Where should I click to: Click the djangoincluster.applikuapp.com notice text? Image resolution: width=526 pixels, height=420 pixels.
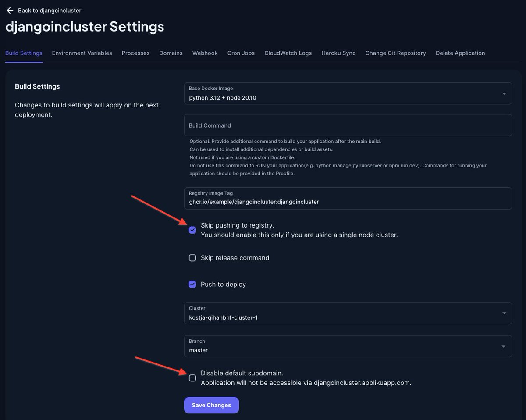pyautogui.click(x=306, y=383)
